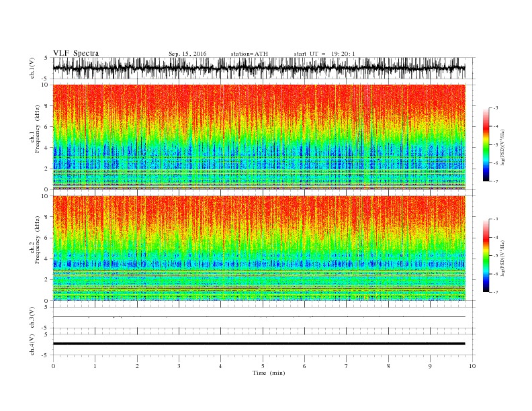Click the '9' minute tick on the time axis

point(430,366)
